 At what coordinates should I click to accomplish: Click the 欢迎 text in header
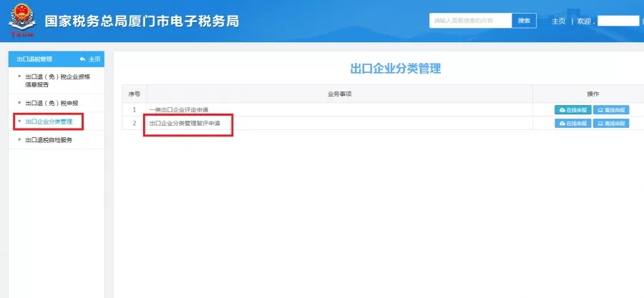[584, 21]
